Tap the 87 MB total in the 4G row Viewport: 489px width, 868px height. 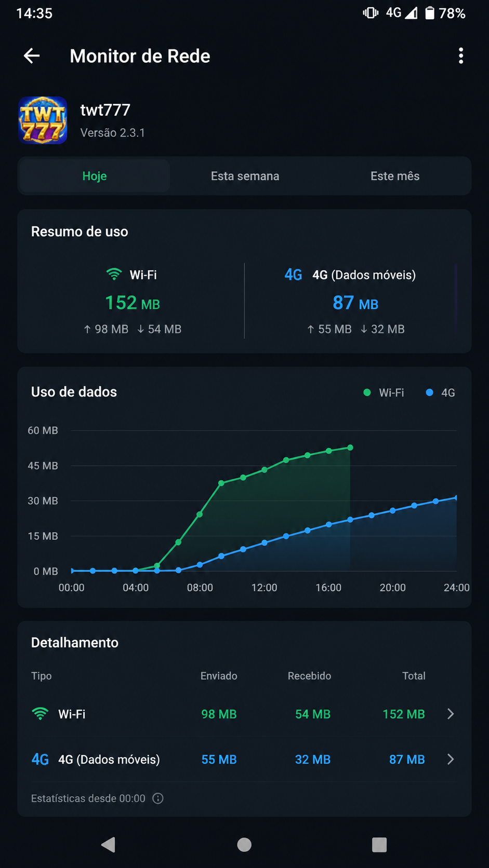pyautogui.click(x=407, y=759)
